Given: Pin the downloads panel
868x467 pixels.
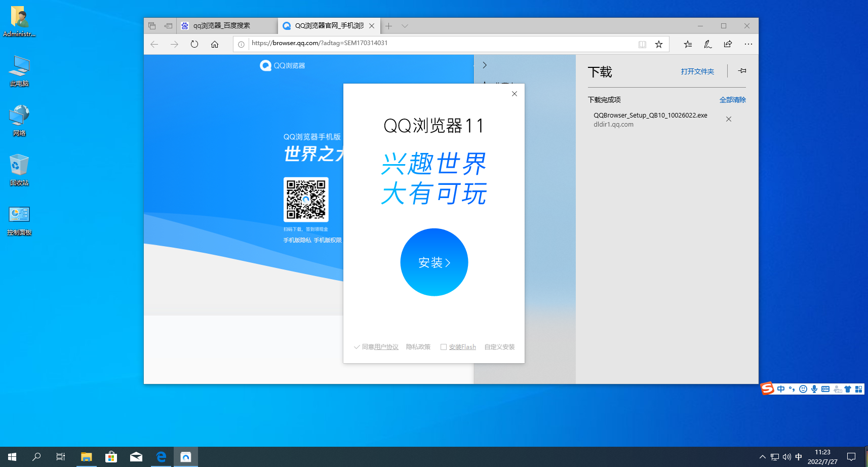Looking at the screenshot, I should coord(742,71).
